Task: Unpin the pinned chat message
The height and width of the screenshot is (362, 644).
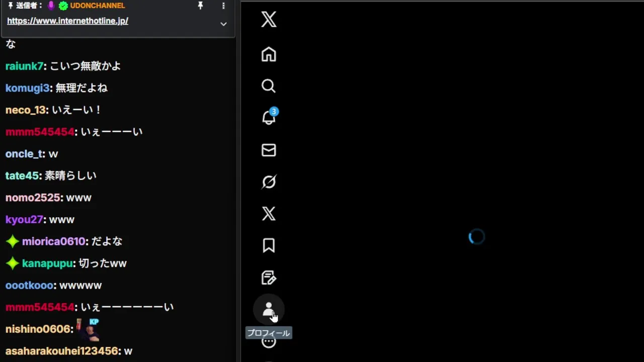Action: 200,6
